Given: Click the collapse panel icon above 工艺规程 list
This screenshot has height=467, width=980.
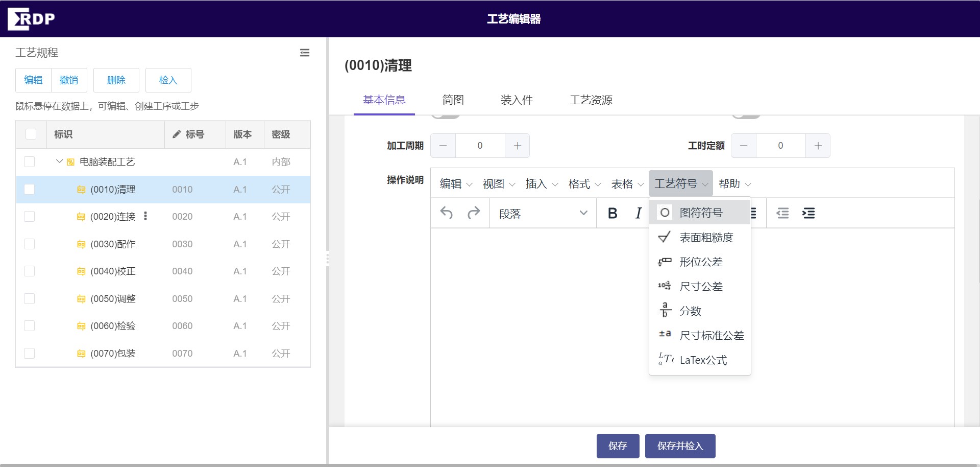Looking at the screenshot, I should click(305, 53).
